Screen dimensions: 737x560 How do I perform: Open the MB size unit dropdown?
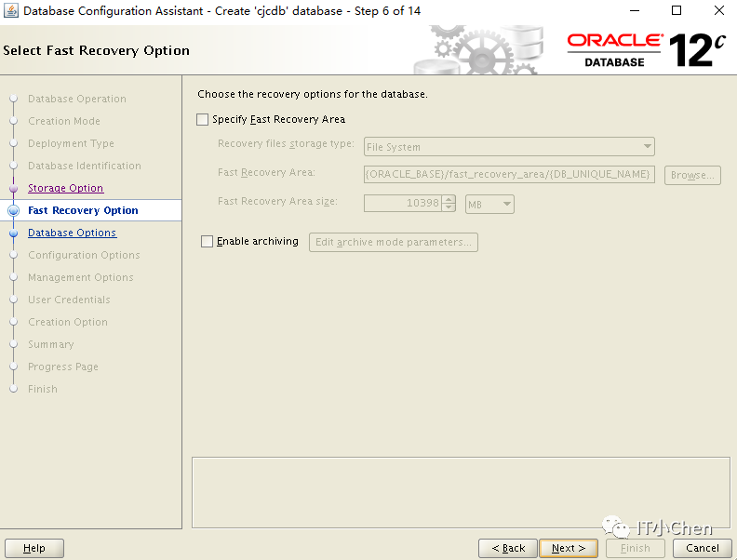point(489,205)
